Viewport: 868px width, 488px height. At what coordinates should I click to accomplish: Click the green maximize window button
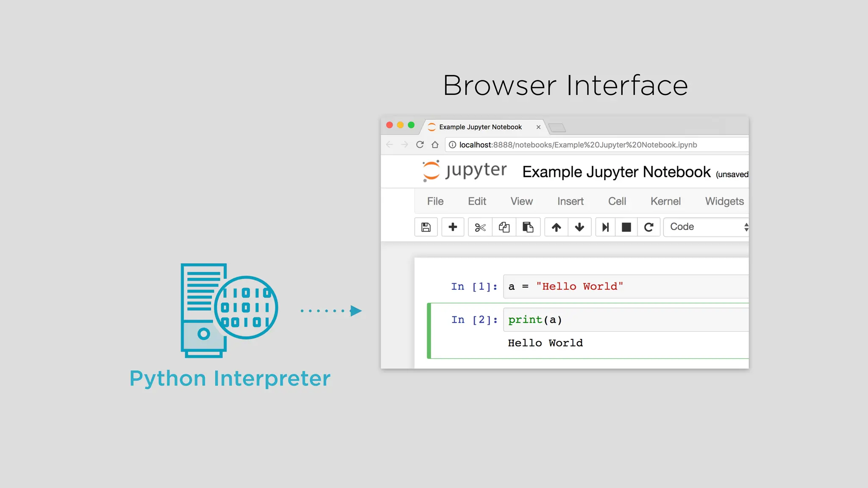point(411,125)
